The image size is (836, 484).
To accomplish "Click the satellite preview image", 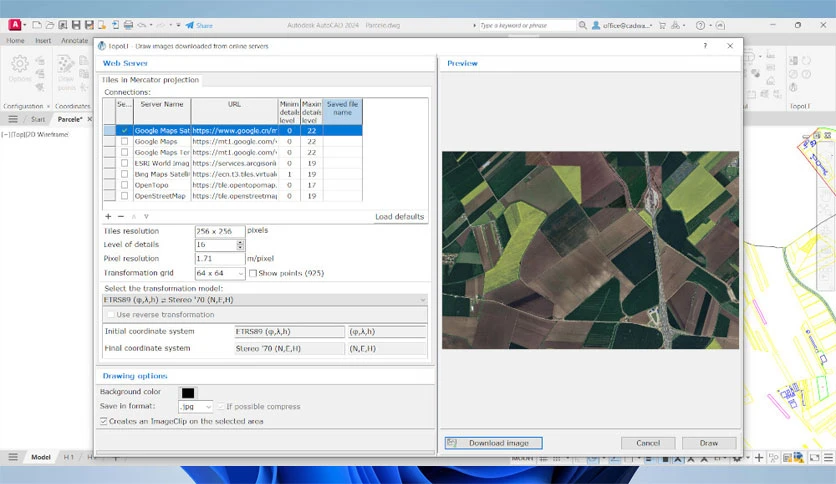I will pos(590,250).
